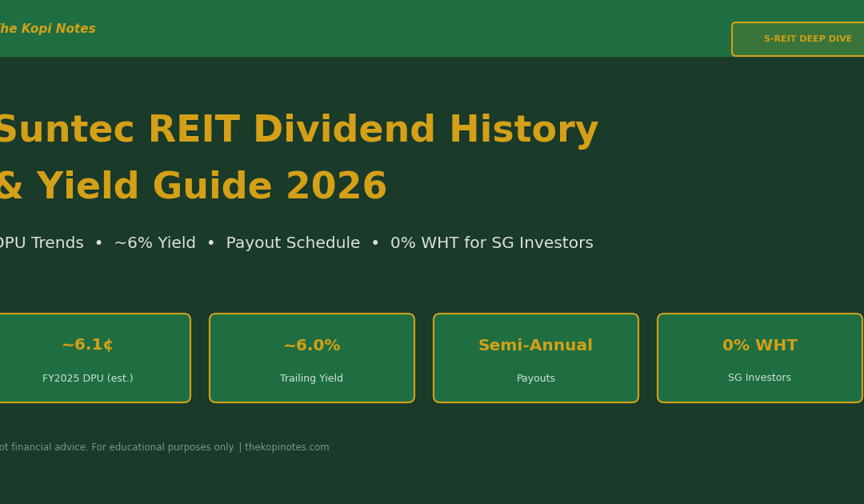Click the 'Trailing Yield' label
This screenshot has width=864, height=504.
pos(311,378)
